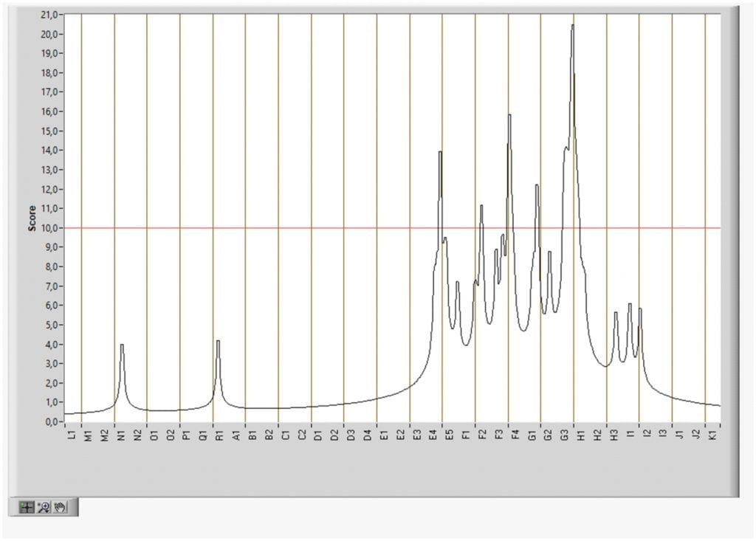Click the 'C1' x-axis label
This screenshot has width=756, height=541.
286,435
